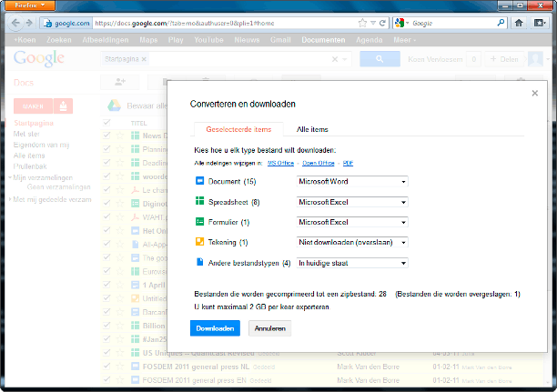The width and height of the screenshot is (557, 392).
Task: Star the FOSDEM 2011 general press EN document
Action: point(120,380)
